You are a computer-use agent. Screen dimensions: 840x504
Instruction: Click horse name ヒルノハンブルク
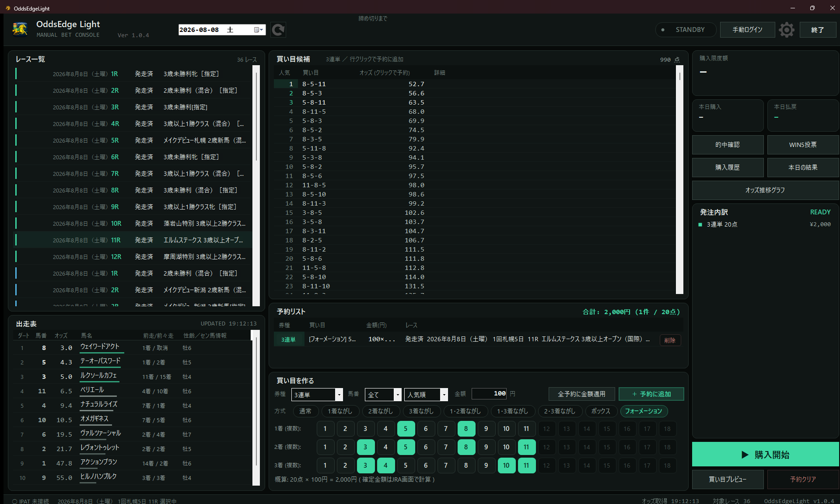point(98,476)
